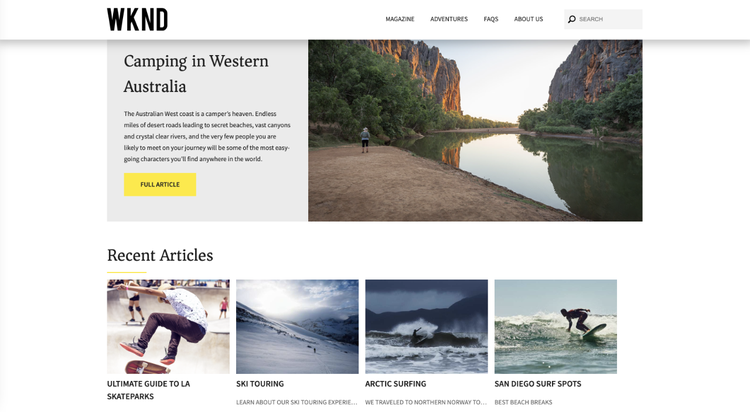This screenshot has height=412, width=750.
Task: Open the Magazine menu item
Action: [400, 19]
